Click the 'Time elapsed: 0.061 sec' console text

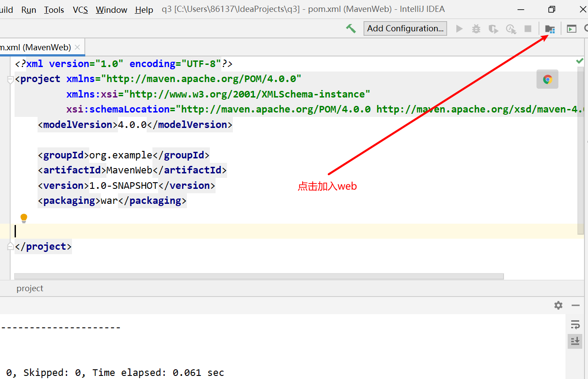(x=158, y=373)
